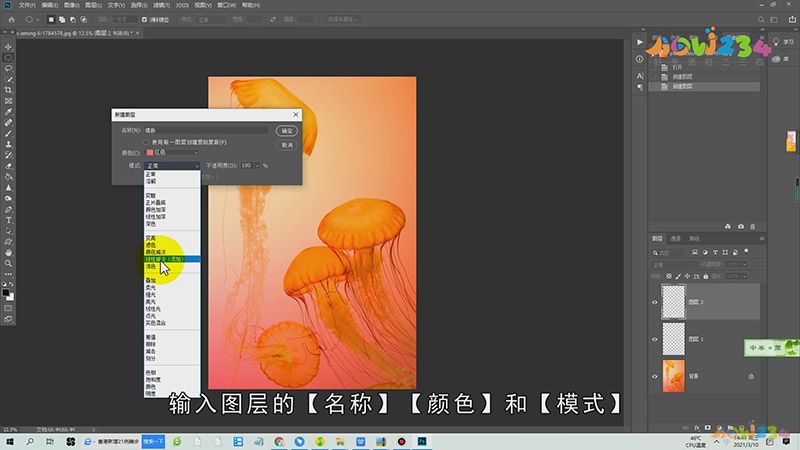Select the Zoom tool
The width and height of the screenshot is (800, 450).
(8, 263)
